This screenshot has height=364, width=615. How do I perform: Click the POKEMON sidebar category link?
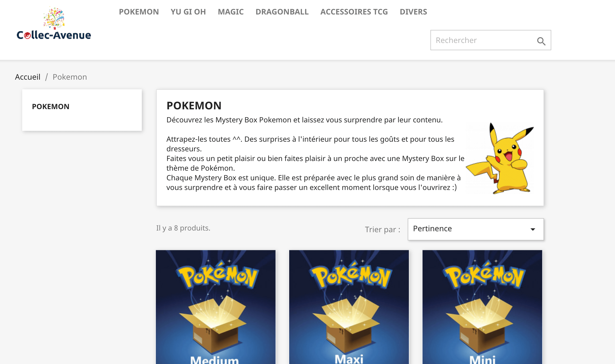[50, 106]
